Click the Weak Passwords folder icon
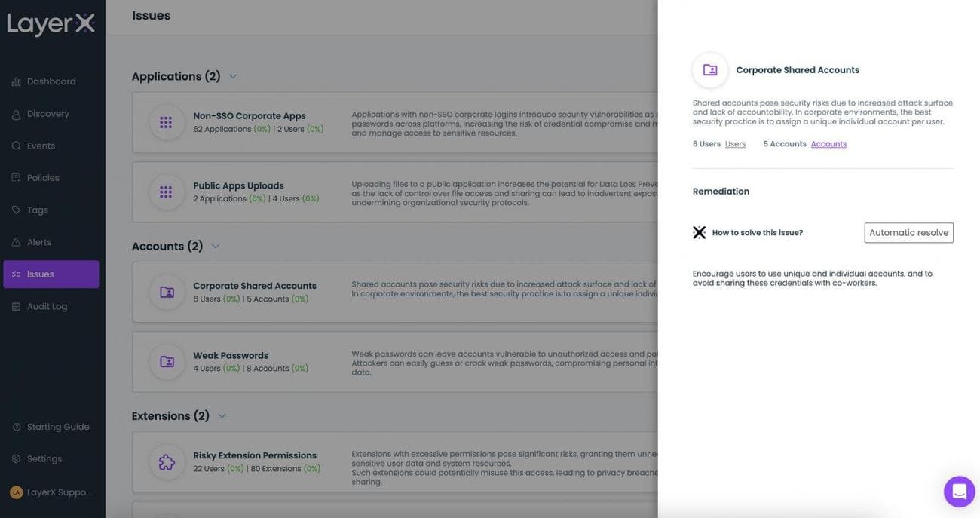The image size is (980, 518). (x=167, y=362)
